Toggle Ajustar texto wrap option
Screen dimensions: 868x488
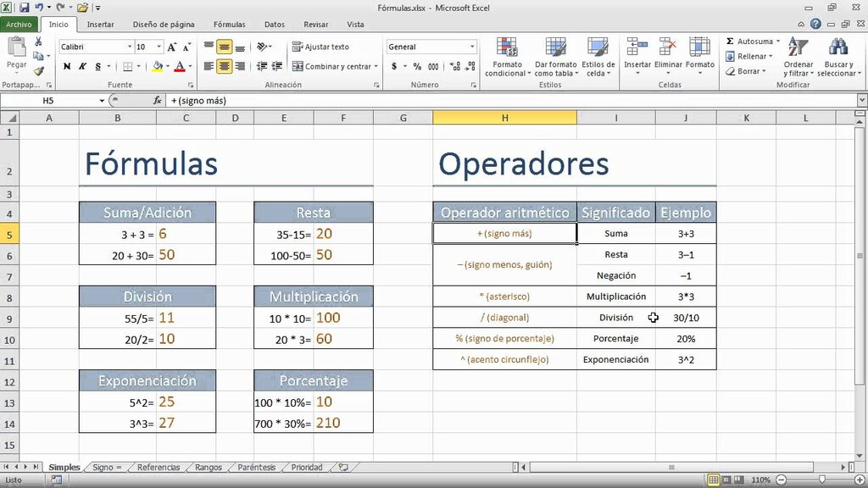tap(321, 47)
